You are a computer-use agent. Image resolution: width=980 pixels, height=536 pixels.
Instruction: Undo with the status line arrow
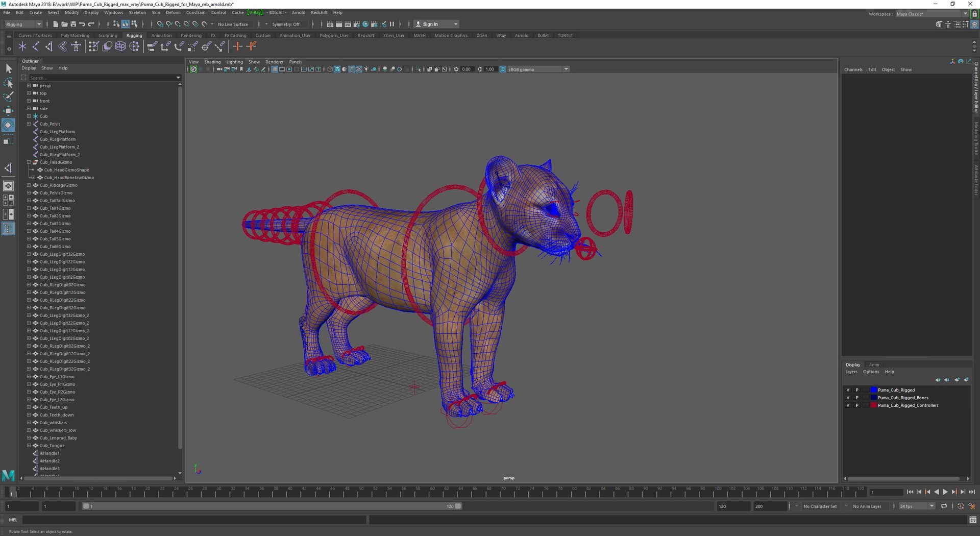click(x=82, y=24)
